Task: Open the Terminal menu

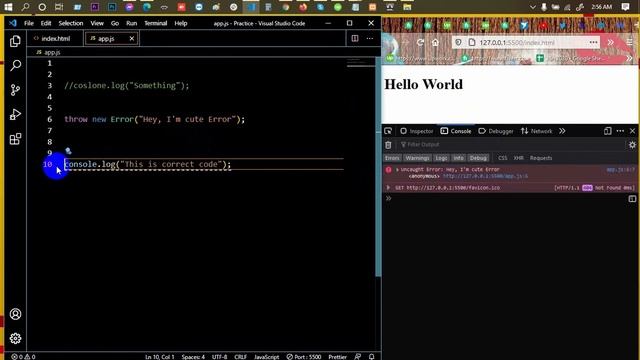Action: [156, 23]
